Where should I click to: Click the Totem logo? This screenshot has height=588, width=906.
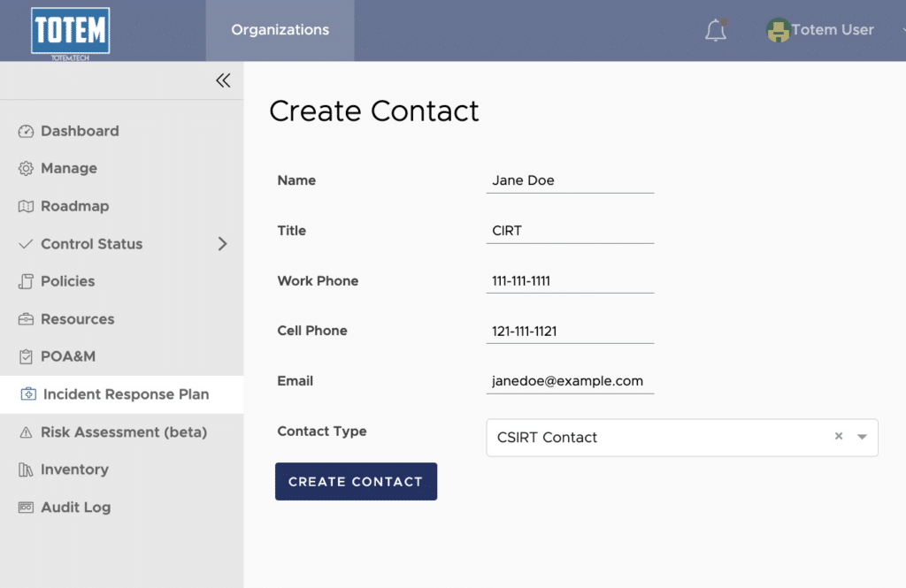click(71, 34)
